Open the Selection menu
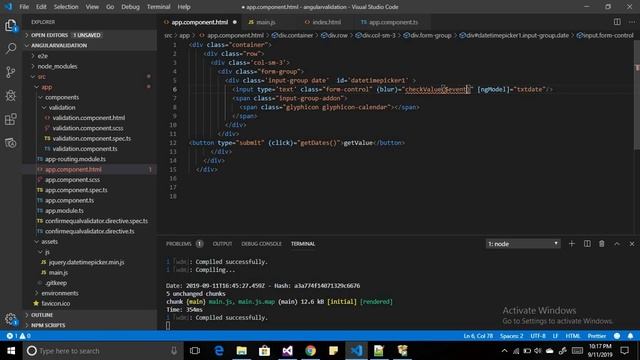Viewport: 640px width, 360px height. (66, 7)
